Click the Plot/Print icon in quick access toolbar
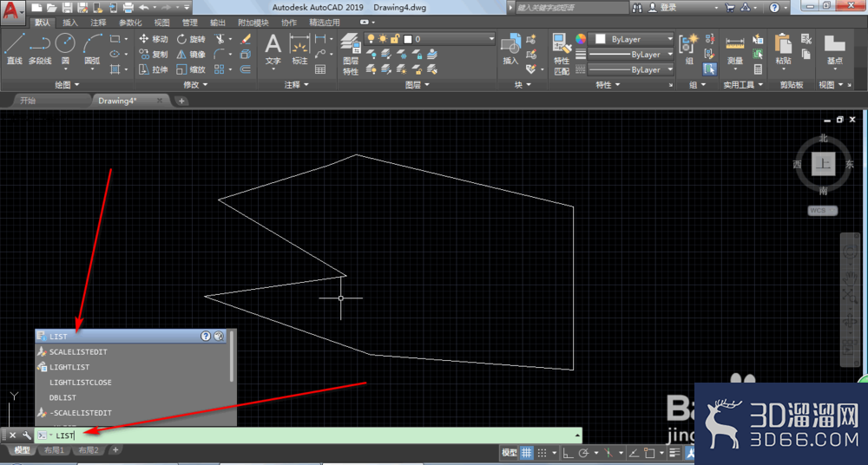Viewport: 868px width, 465px height. tap(128, 8)
